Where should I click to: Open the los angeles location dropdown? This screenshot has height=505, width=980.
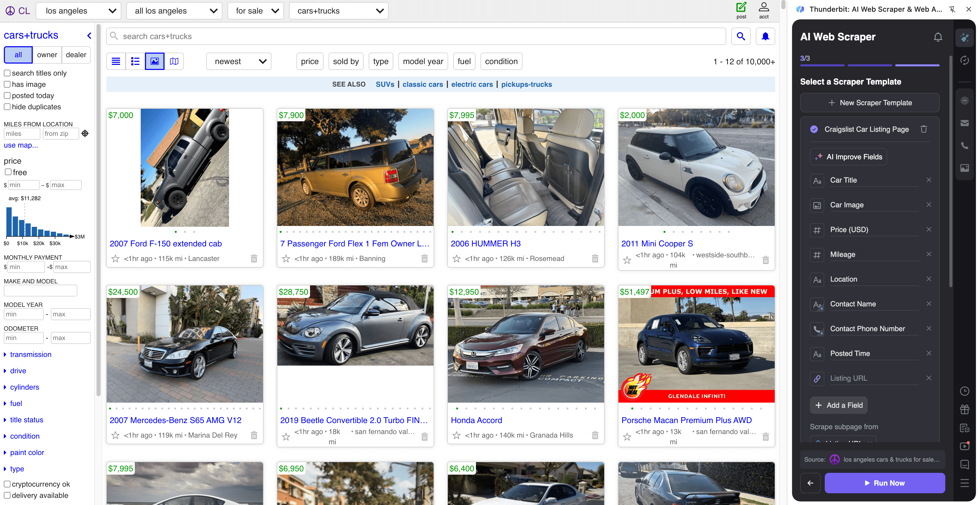click(78, 10)
